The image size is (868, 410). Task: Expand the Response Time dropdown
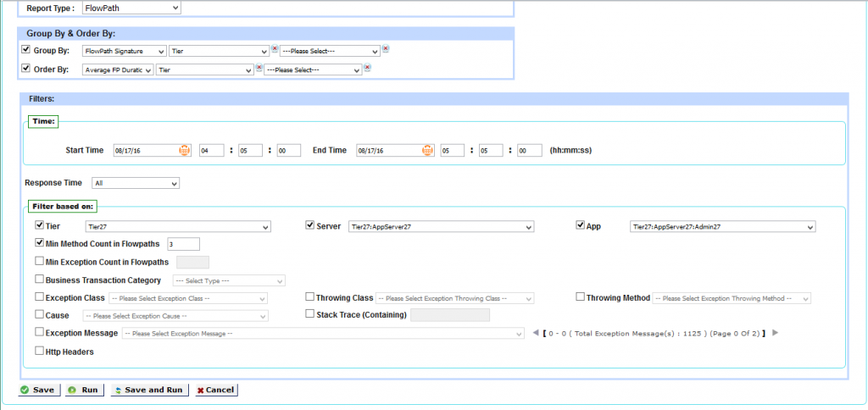pyautogui.click(x=136, y=182)
